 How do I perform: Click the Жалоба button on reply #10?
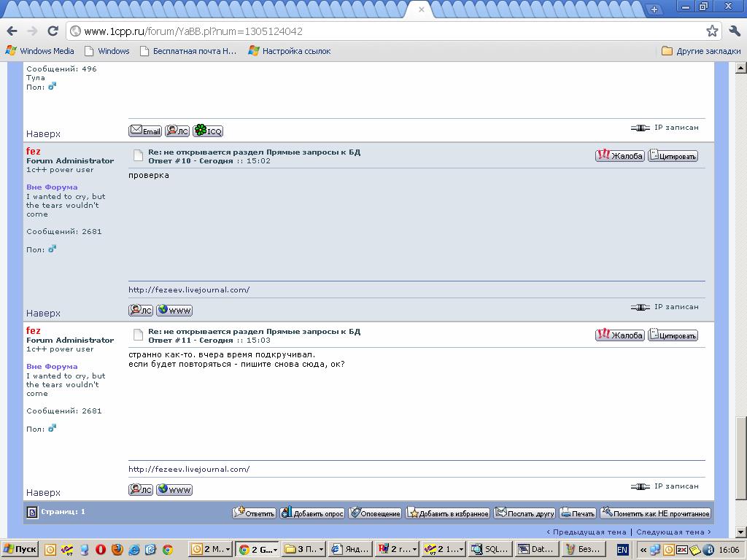[619, 155]
